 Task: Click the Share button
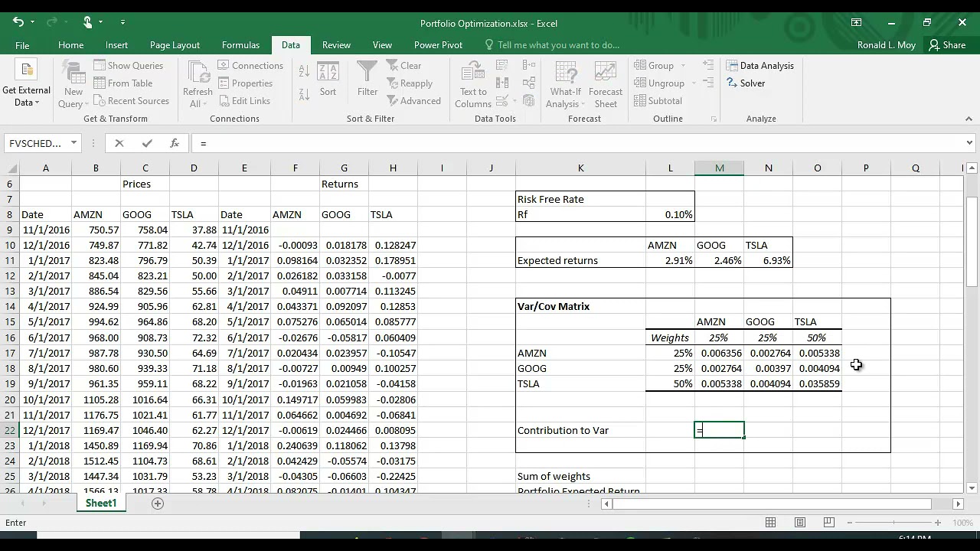tap(947, 45)
